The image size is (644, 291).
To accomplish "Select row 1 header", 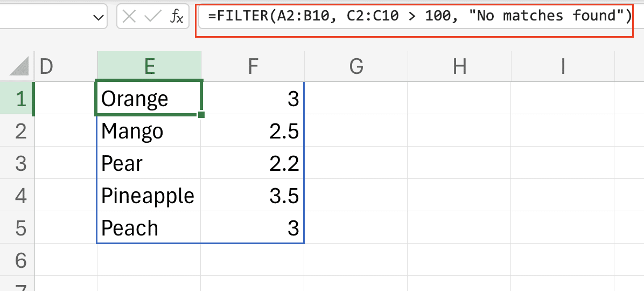I will pos(20,99).
